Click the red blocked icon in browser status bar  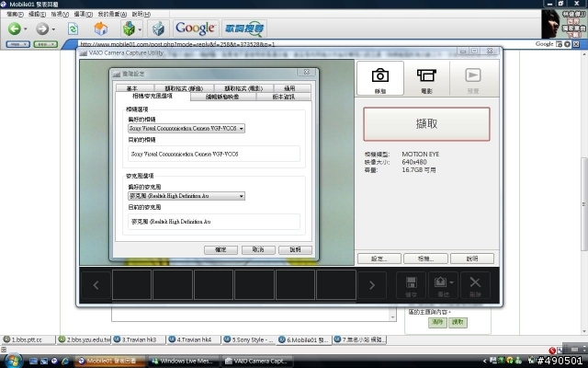point(552,351)
